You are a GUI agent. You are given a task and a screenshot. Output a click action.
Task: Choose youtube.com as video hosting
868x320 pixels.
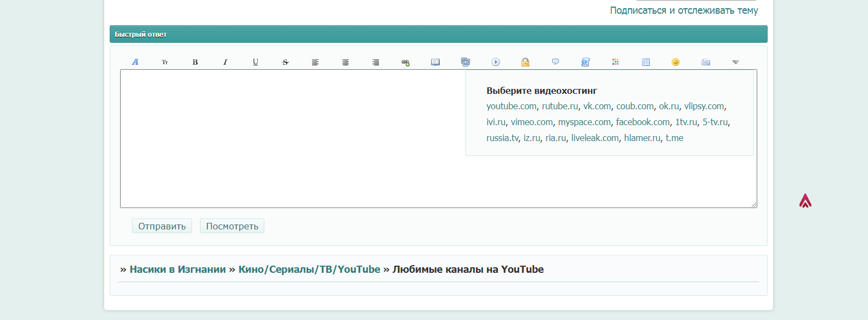pos(512,106)
